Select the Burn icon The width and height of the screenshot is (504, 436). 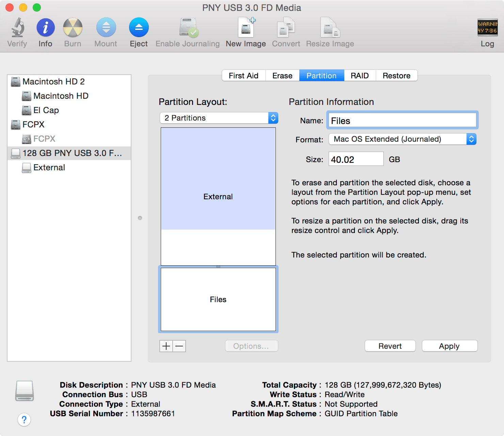tap(72, 31)
